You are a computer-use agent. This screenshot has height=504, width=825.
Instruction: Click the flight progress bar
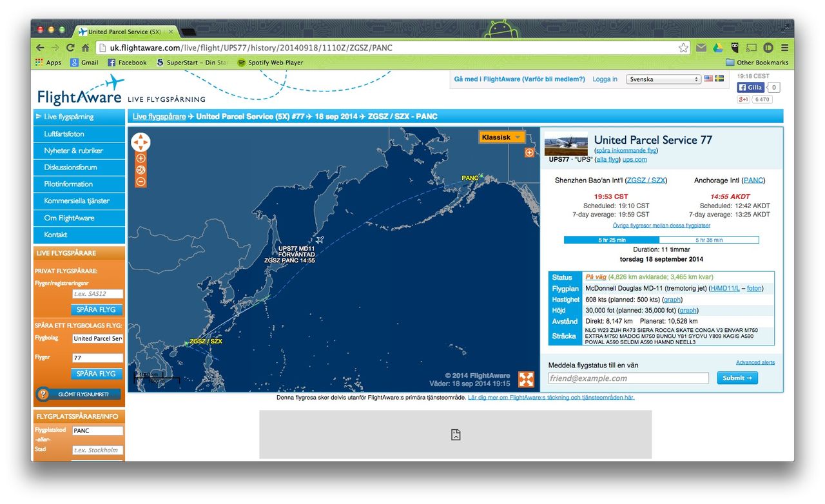[x=661, y=240]
